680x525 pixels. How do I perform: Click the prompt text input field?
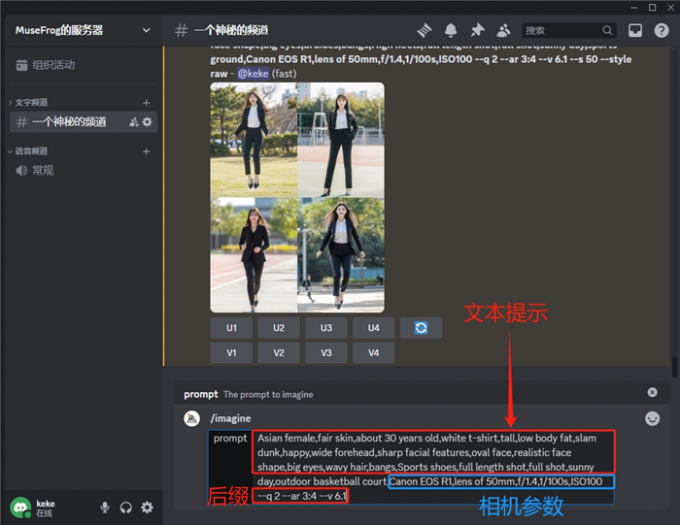(x=433, y=467)
